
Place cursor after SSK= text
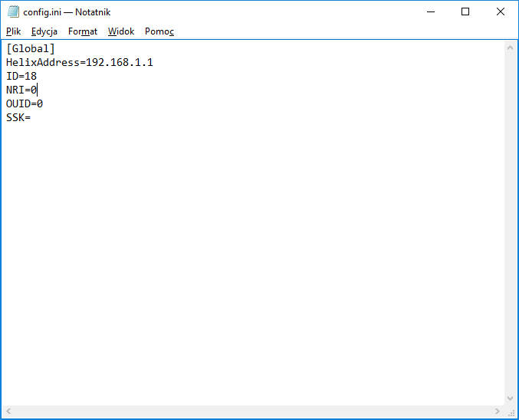pyautogui.click(x=31, y=117)
